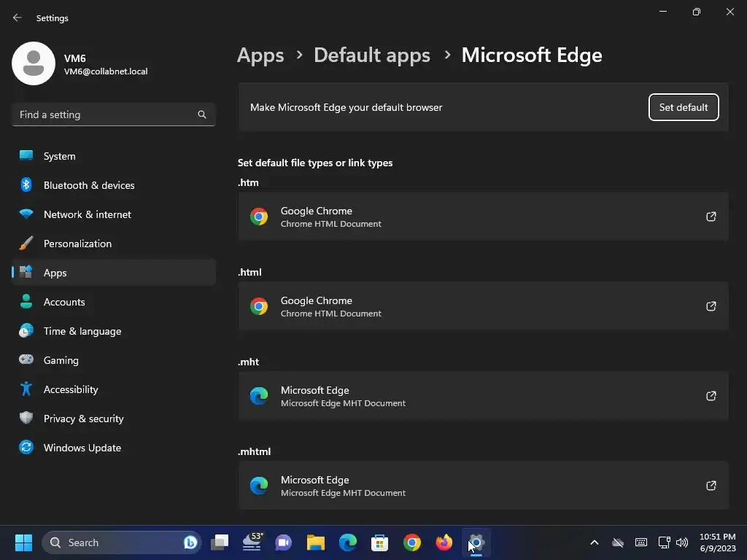Change the default app for .mht files
Viewport: 747px width, 560px height.
click(x=483, y=396)
